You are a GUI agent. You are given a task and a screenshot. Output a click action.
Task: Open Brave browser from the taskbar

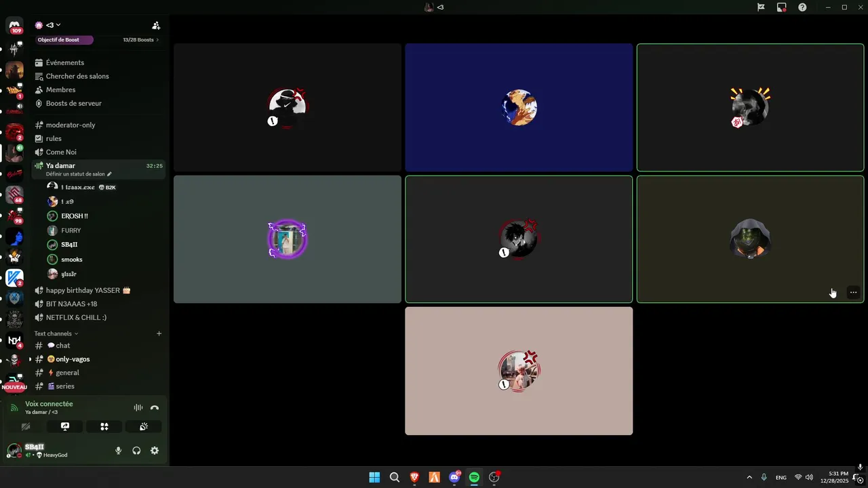point(414,477)
